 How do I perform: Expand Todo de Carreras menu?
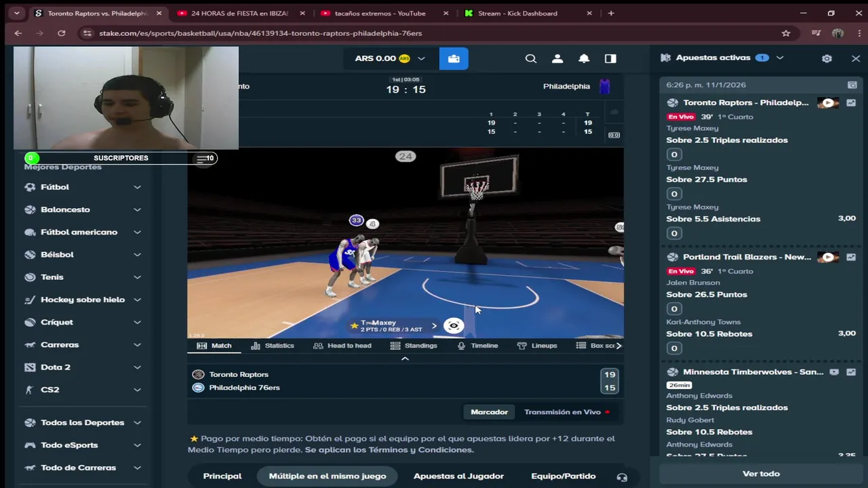tap(137, 468)
